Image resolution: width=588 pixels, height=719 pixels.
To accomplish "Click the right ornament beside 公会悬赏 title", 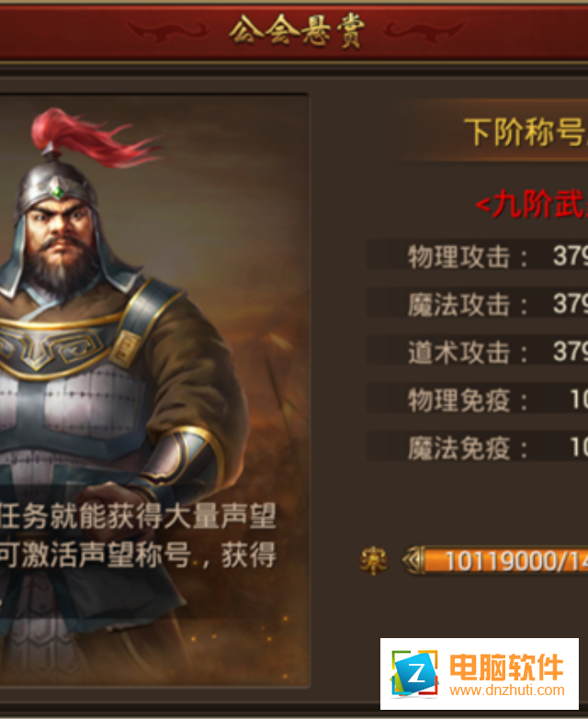I will click(x=424, y=30).
